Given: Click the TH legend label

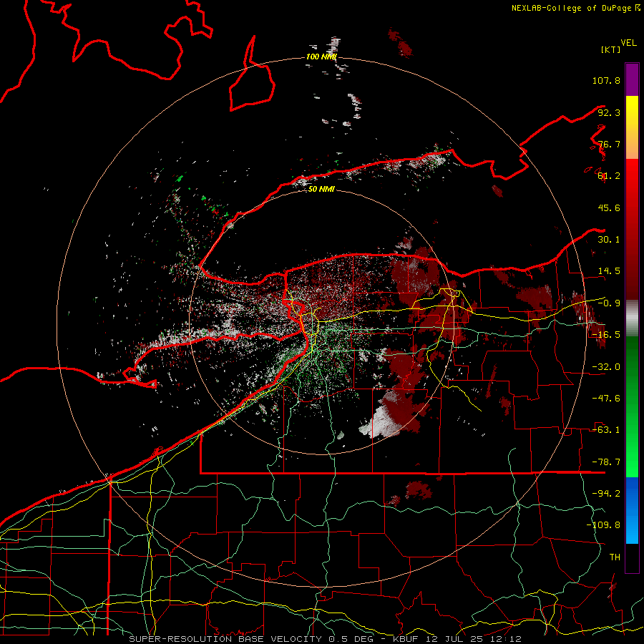Looking at the screenshot, I should tap(615, 557).
